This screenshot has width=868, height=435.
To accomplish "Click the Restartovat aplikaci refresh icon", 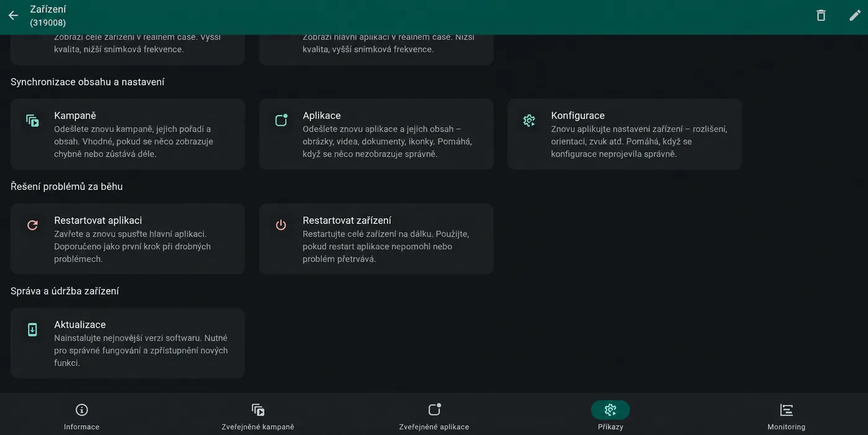I will point(32,225).
